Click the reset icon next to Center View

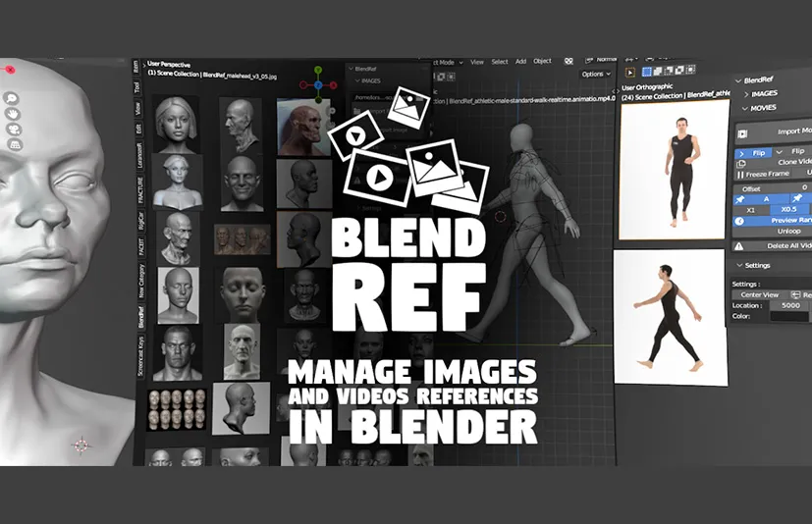(x=796, y=294)
